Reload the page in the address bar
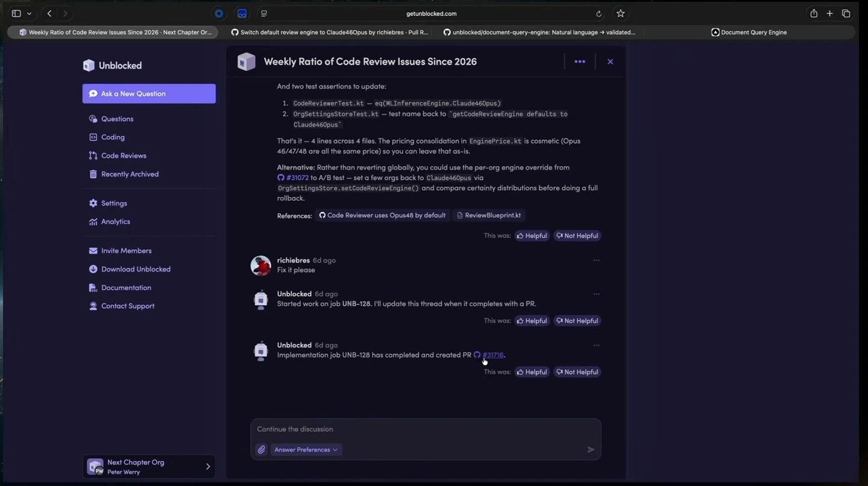This screenshot has width=868, height=486. 599,14
